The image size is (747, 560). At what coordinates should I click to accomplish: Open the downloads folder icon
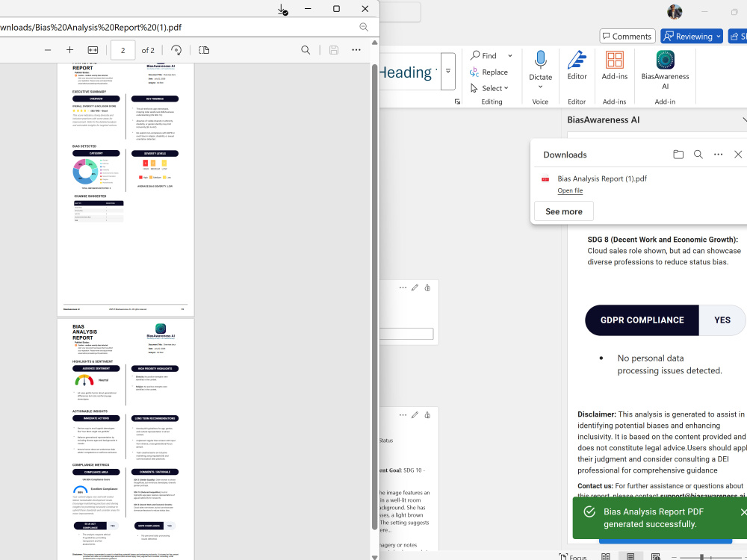(x=678, y=155)
